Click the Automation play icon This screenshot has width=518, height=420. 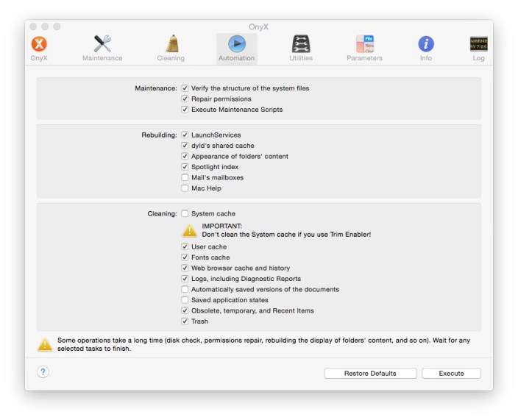click(x=236, y=44)
